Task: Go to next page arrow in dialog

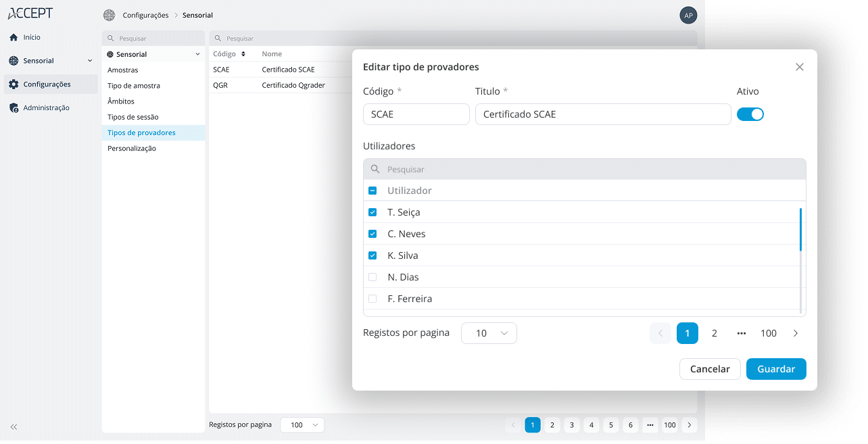Action: [795, 333]
